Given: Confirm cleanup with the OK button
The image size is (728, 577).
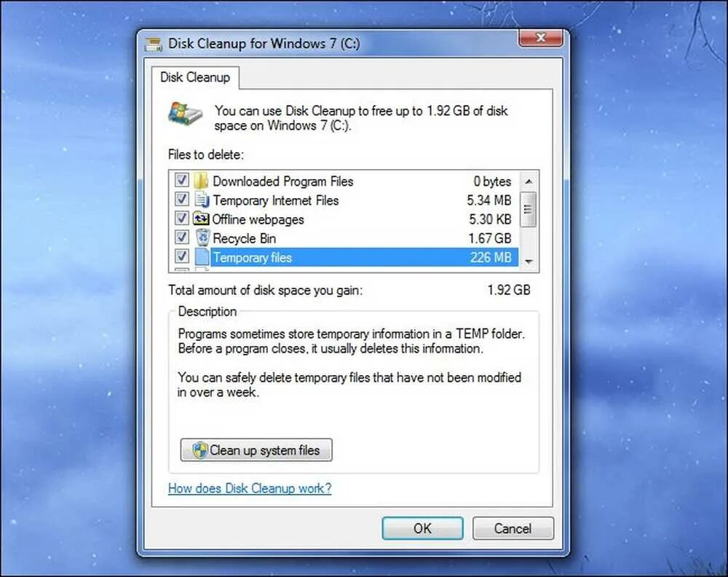Looking at the screenshot, I should click(422, 529).
